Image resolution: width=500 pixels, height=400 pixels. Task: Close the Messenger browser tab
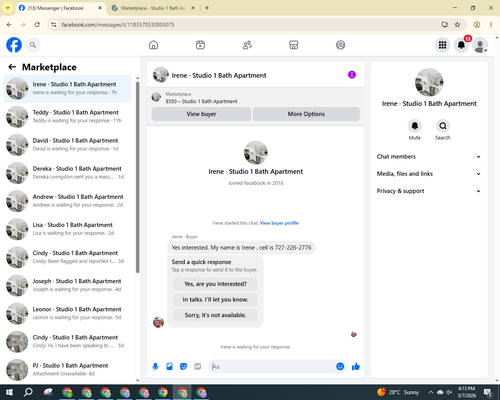100,8
